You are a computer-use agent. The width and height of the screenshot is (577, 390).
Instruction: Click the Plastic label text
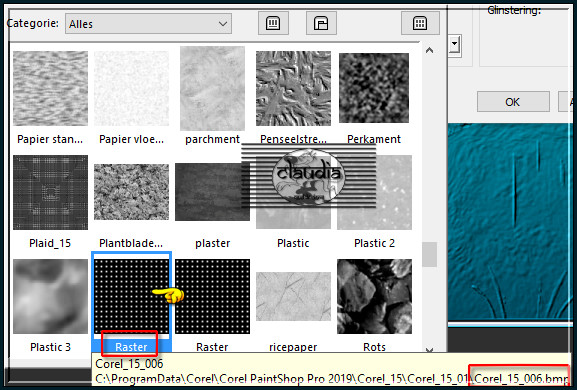(x=293, y=243)
